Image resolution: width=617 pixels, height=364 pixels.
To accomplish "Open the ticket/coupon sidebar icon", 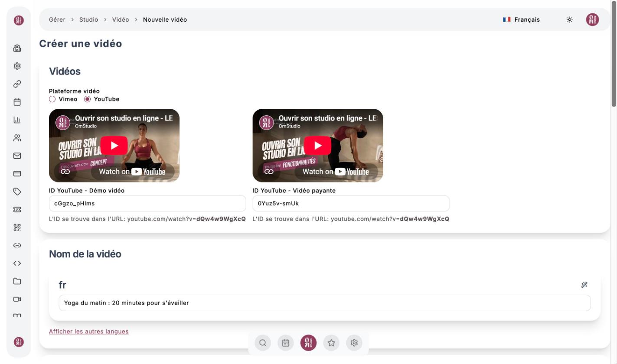I will [x=17, y=210].
